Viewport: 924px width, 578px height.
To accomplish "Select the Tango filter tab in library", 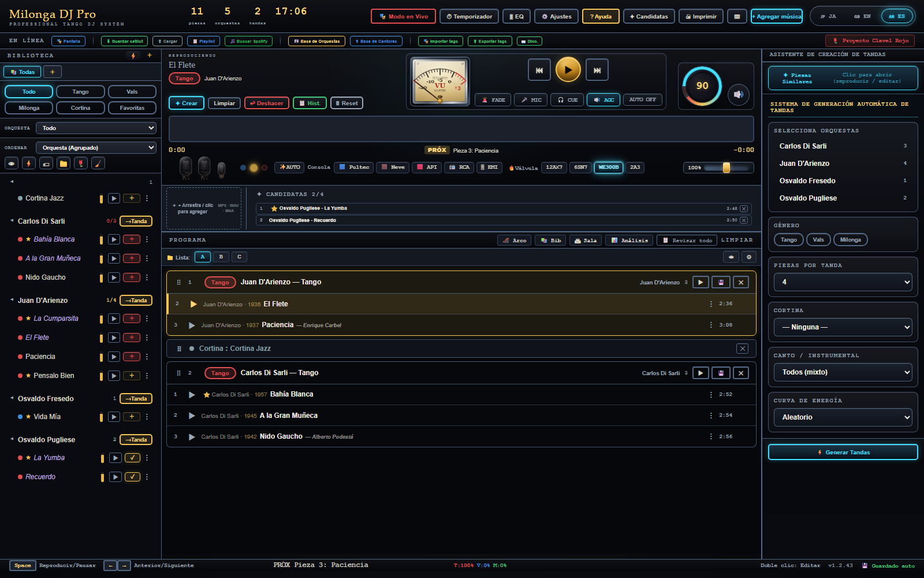I will 80,91.
